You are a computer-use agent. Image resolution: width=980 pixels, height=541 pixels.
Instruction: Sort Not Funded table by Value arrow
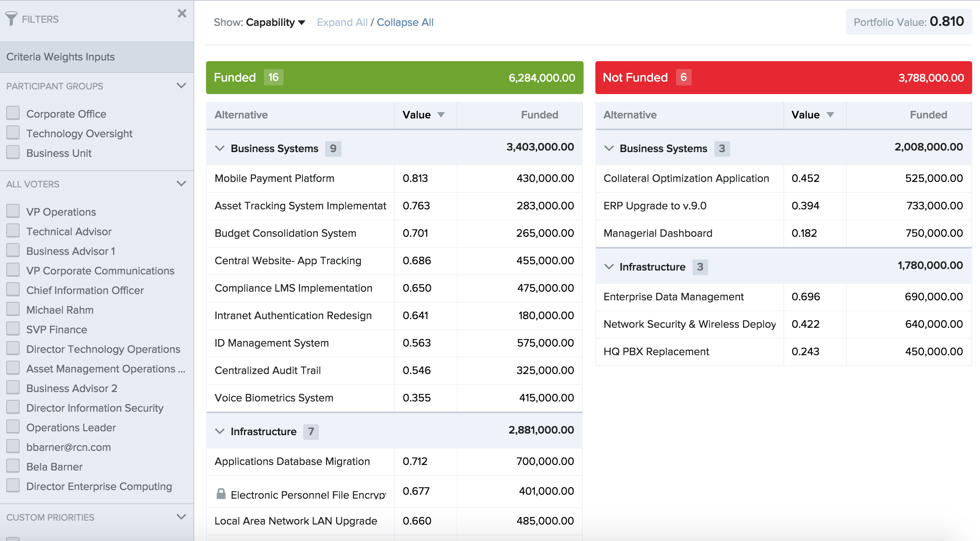click(830, 115)
